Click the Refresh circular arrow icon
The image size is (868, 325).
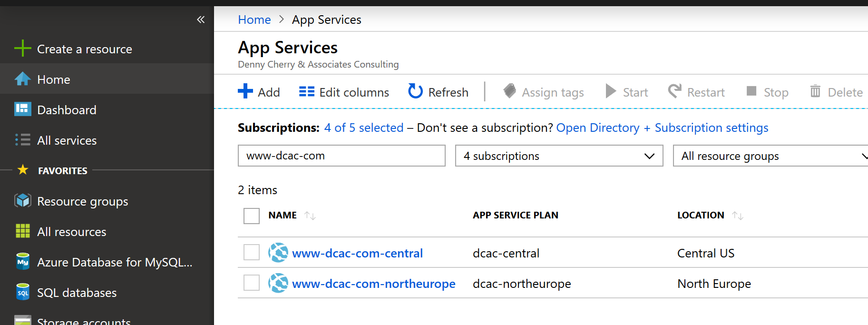[x=415, y=91]
